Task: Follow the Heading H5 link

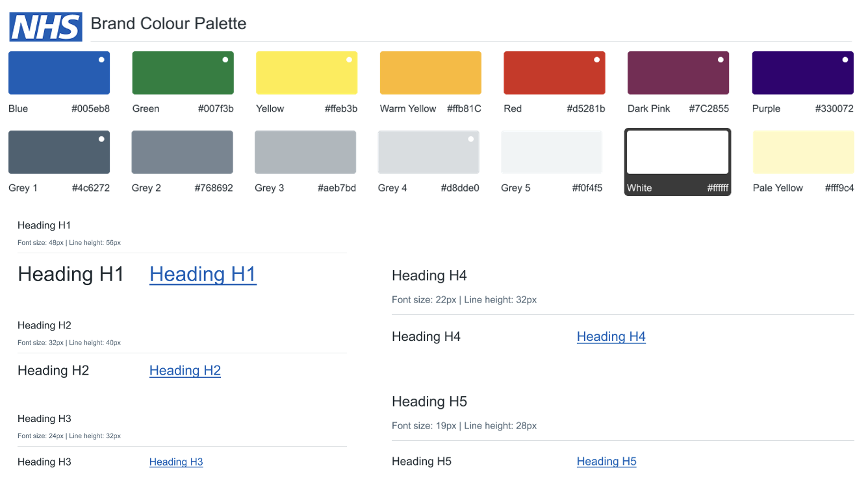Action: click(x=606, y=461)
